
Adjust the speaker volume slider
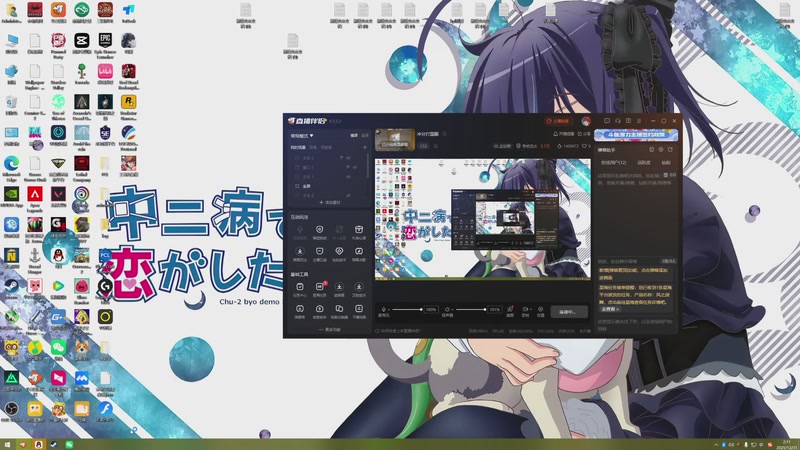tap(470, 309)
